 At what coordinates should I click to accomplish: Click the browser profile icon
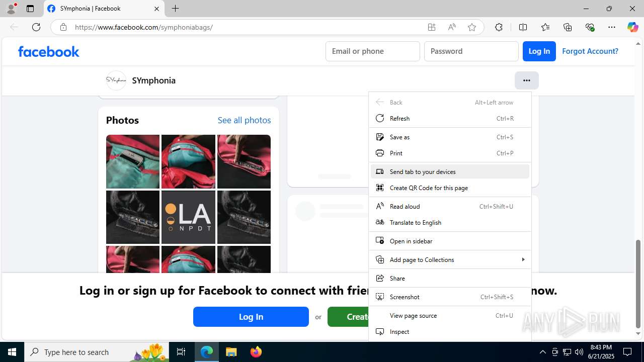(11, 9)
